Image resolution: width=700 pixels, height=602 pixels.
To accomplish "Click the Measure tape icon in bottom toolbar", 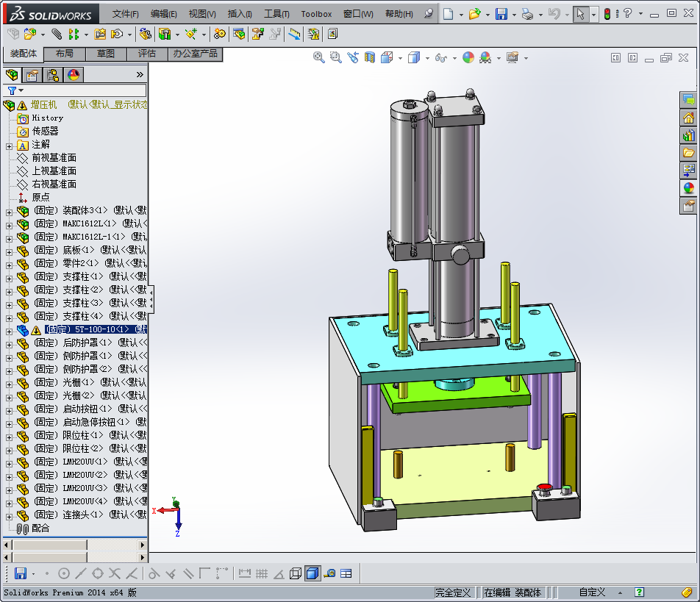I will click(x=329, y=573).
